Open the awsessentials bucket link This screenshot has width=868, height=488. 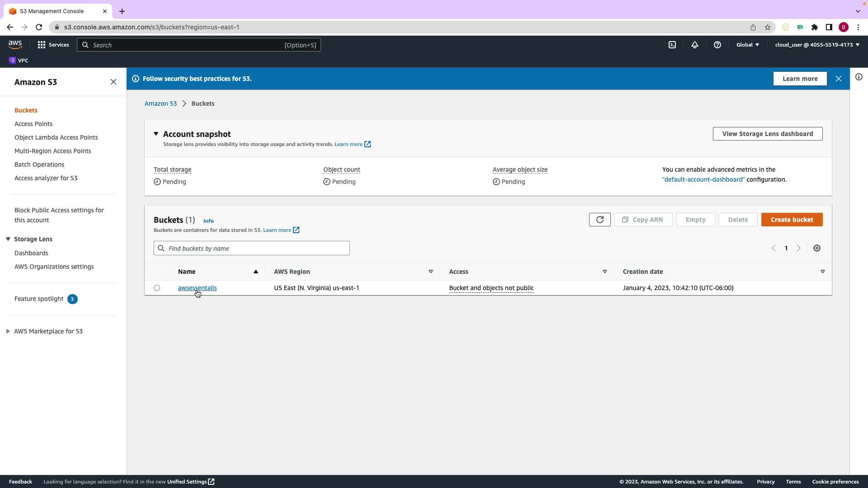click(x=197, y=288)
